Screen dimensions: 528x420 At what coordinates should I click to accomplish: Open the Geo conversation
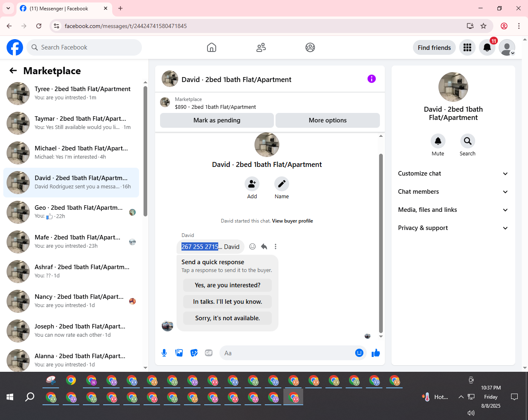coord(71,212)
